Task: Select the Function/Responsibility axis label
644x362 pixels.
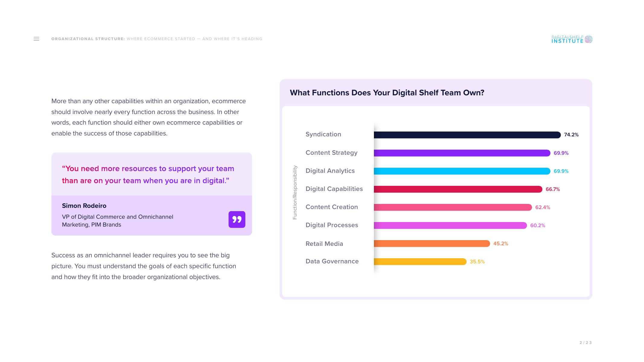Action: (x=295, y=192)
